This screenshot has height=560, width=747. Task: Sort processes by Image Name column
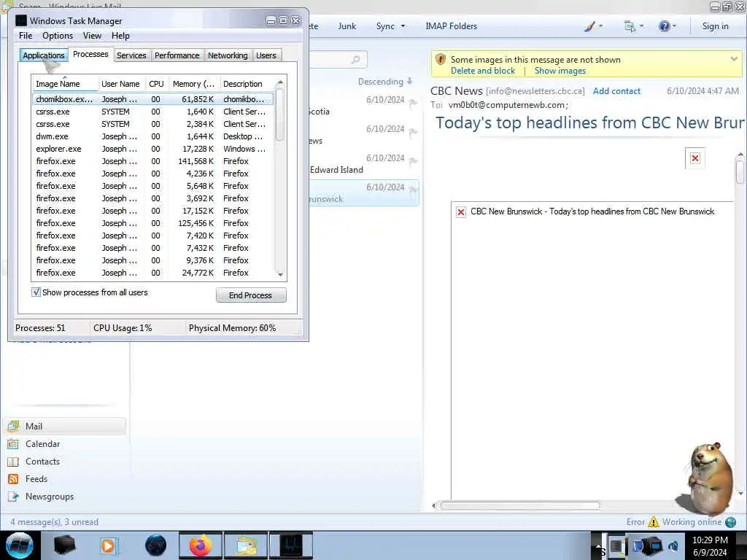tap(65, 84)
